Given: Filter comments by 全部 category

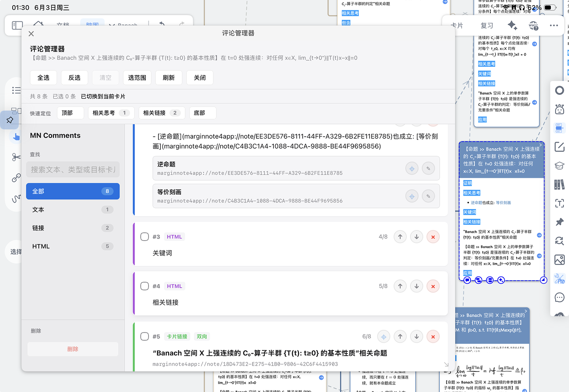Looking at the screenshot, I should click(x=73, y=191).
